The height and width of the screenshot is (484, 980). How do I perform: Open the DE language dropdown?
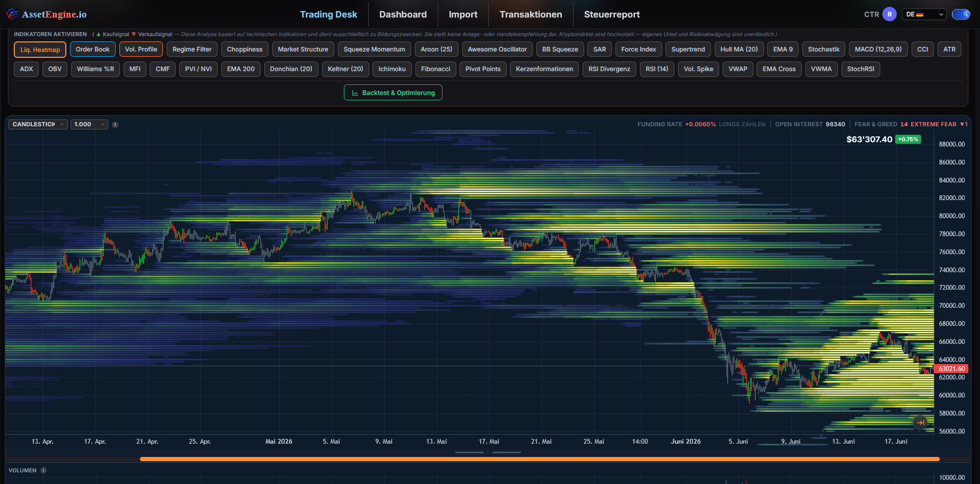click(924, 14)
